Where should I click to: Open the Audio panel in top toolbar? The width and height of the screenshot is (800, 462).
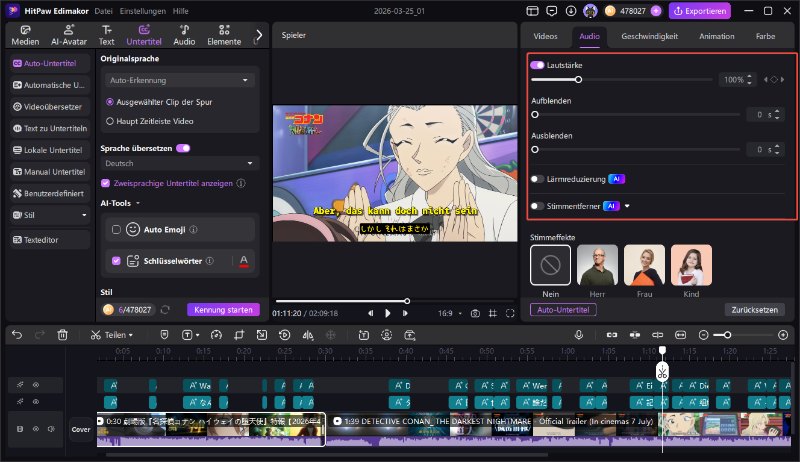coord(184,35)
